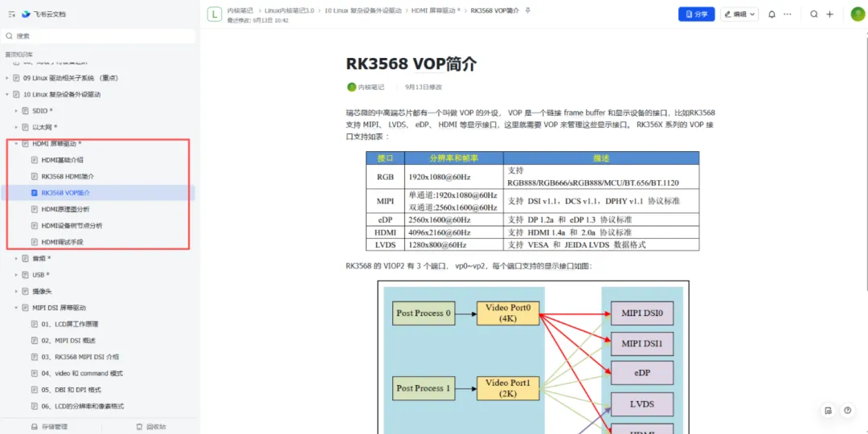
Task: Open the 编辑 mode dropdown
Action: (739, 14)
